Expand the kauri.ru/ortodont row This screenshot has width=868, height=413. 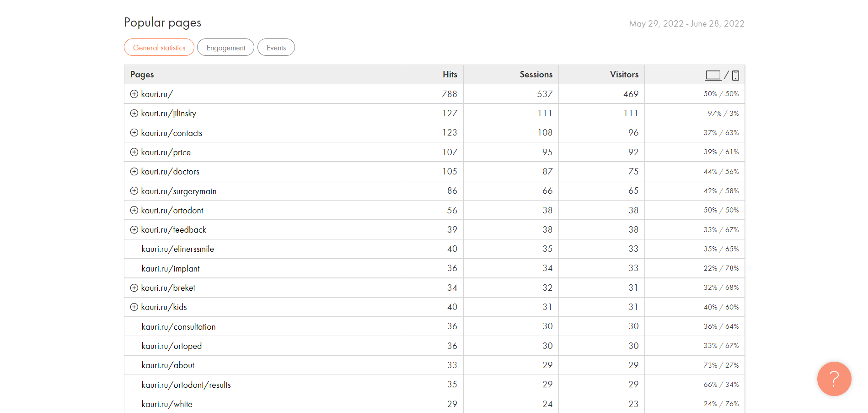pos(134,210)
